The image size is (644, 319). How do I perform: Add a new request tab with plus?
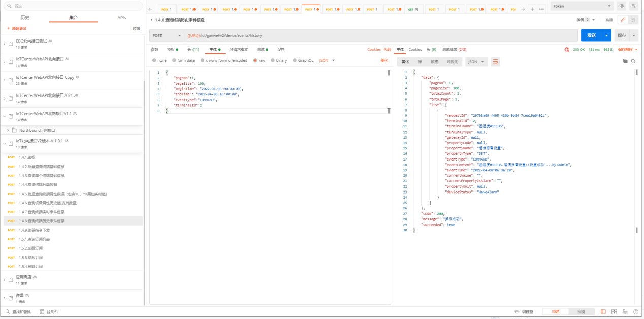pos(532,9)
